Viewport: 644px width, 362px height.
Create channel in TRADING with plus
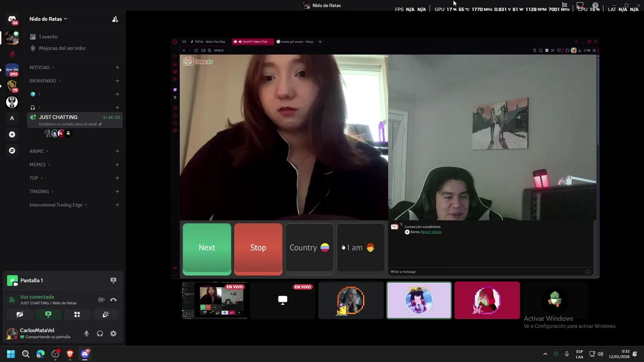[x=117, y=192]
